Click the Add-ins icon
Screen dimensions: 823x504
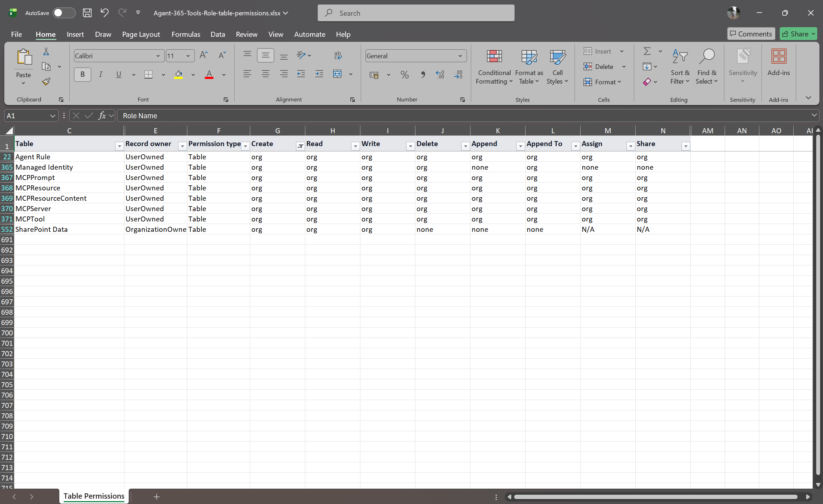pyautogui.click(x=779, y=56)
